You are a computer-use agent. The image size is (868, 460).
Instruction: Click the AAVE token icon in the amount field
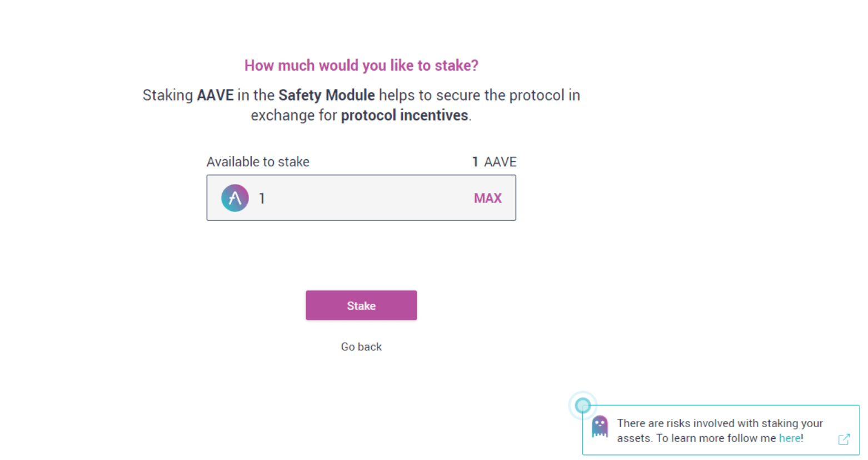point(235,197)
